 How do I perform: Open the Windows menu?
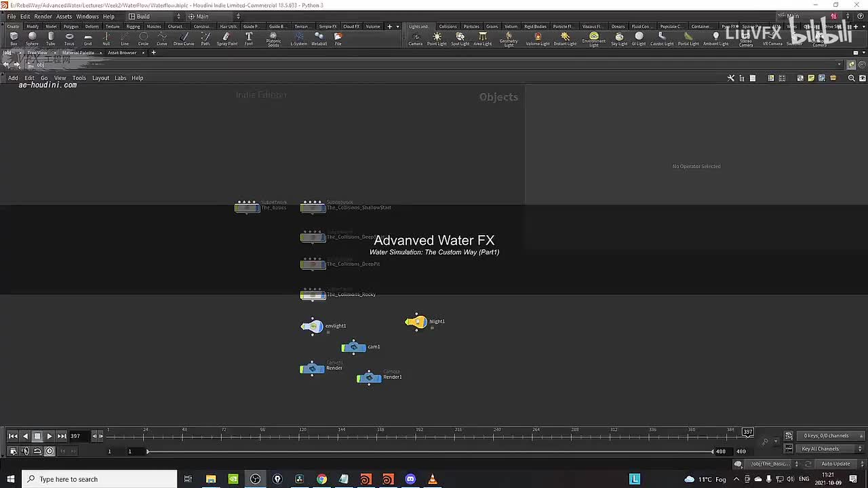pyautogui.click(x=87, y=16)
